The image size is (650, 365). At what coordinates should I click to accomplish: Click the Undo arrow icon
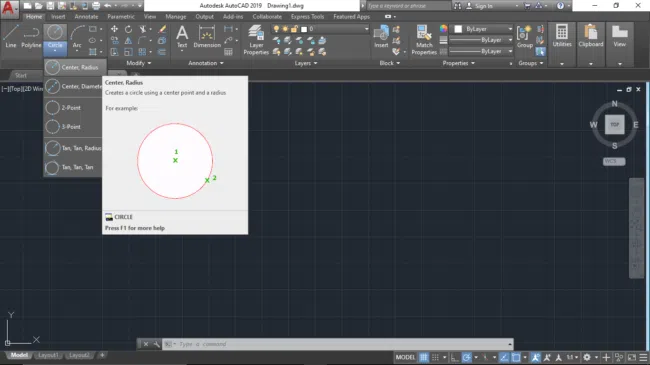pos(107,6)
